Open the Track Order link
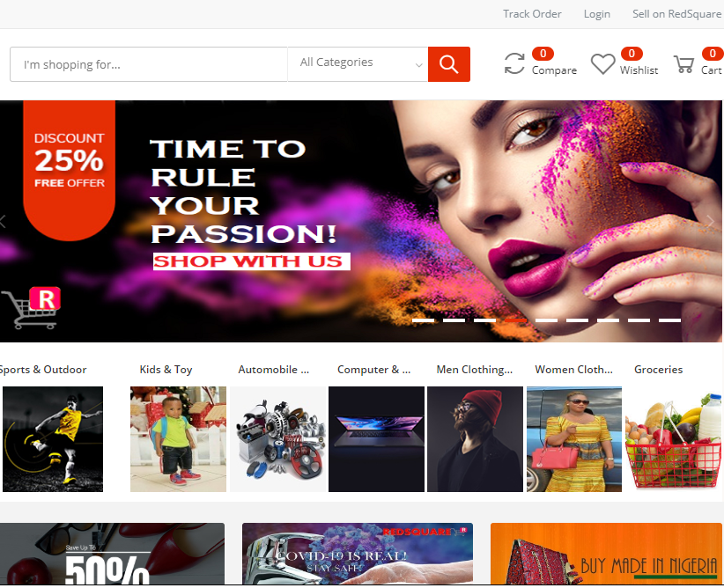The image size is (724, 588). point(532,14)
